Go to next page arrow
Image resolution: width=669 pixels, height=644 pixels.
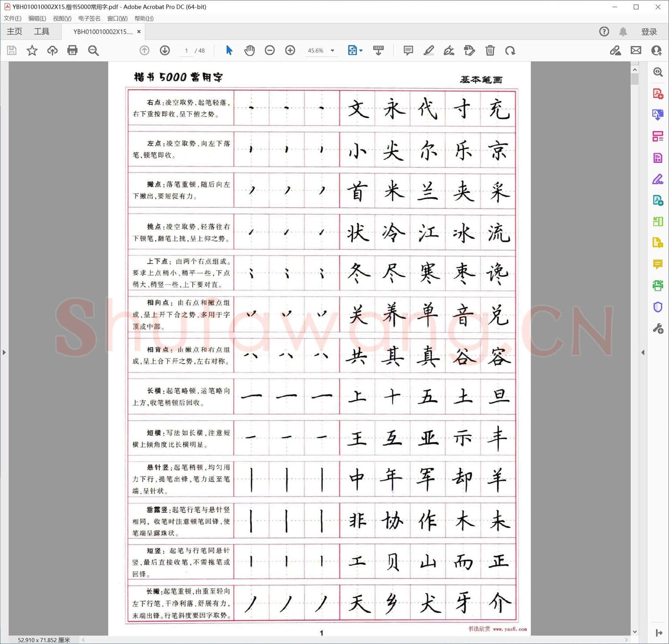pos(165,50)
